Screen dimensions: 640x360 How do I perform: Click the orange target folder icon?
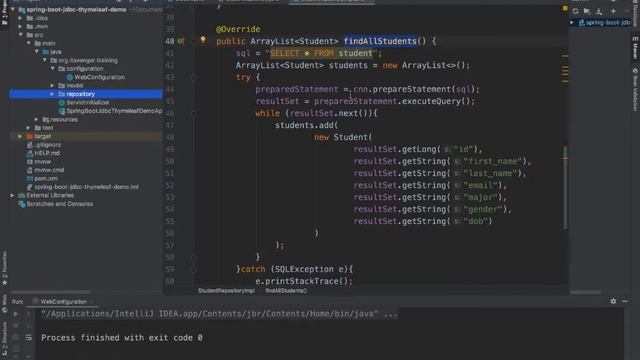point(30,136)
